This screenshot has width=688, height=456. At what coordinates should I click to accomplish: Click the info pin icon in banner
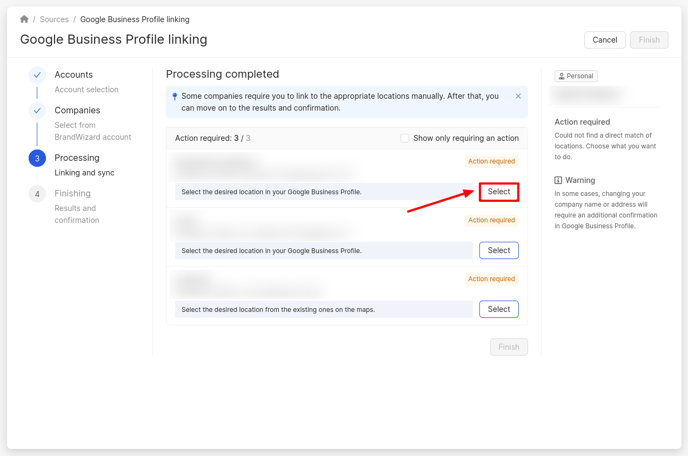[175, 97]
